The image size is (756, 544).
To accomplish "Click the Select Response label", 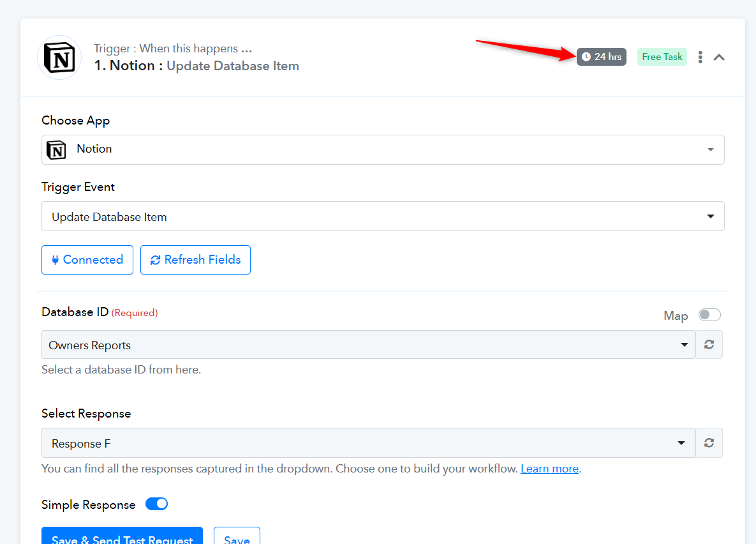I will click(86, 414).
